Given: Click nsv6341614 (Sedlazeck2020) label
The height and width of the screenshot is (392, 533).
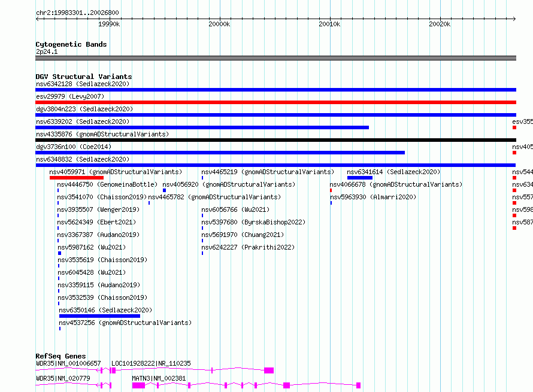Looking at the screenshot, I should coord(393,172).
